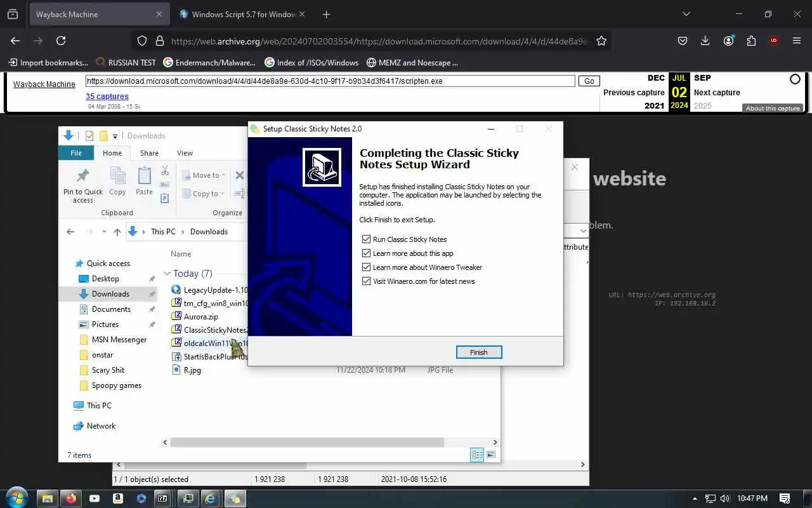Open the Firefox Downloads arrow icon
This screenshot has height=508, width=812.
pos(705,41)
